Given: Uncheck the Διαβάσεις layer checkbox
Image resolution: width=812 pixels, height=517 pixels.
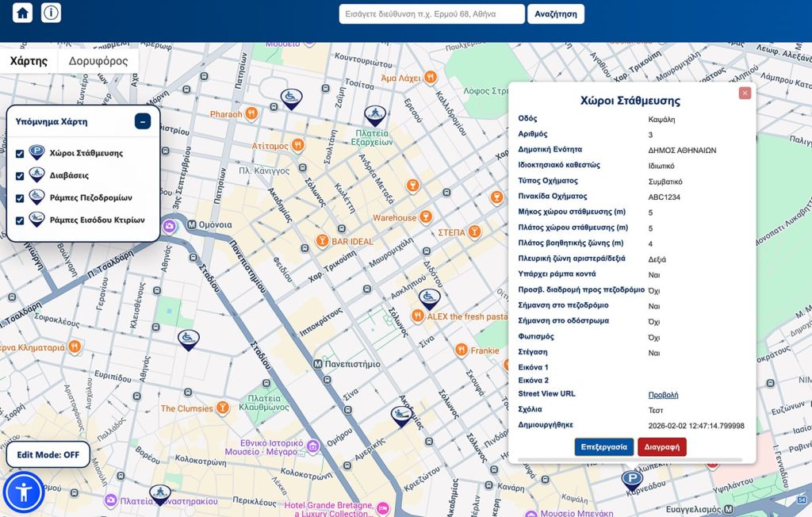Looking at the screenshot, I should click(x=19, y=174).
